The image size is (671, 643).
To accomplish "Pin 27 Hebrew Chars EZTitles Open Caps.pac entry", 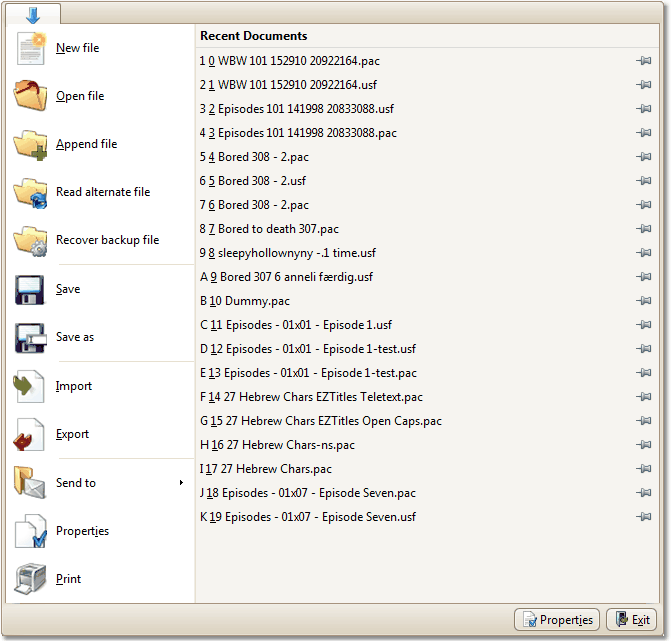I will click(x=643, y=421).
